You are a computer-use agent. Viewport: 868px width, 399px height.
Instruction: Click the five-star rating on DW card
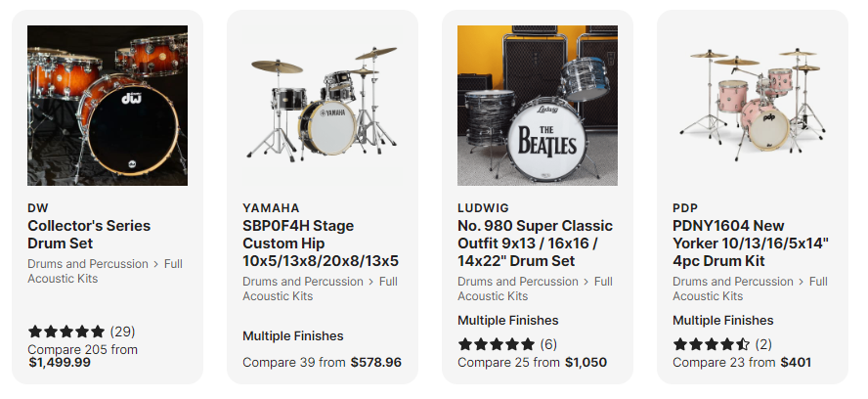tap(66, 332)
